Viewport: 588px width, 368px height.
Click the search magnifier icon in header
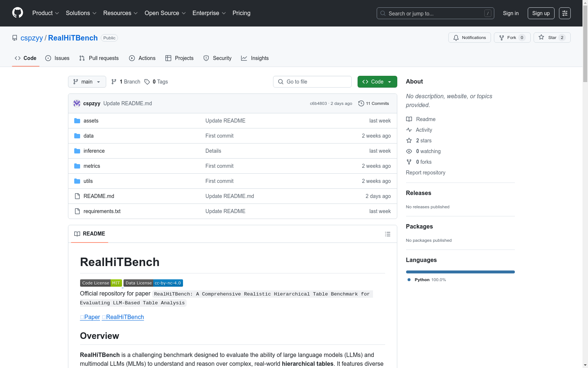pos(383,13)
